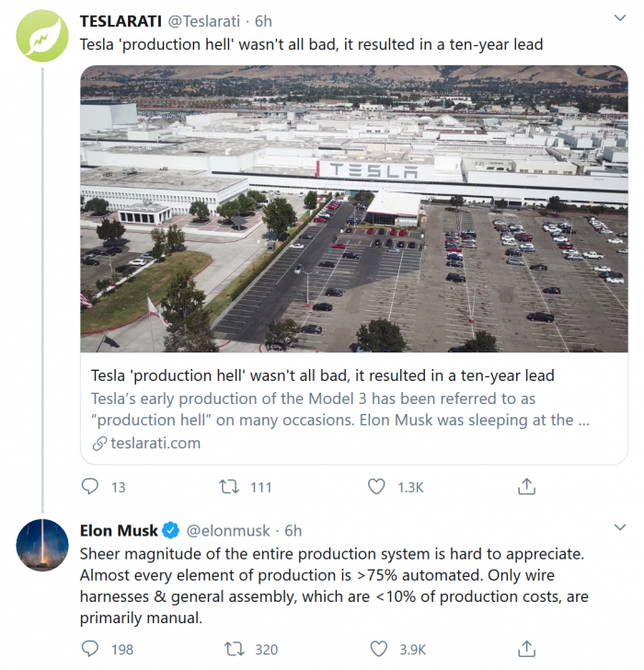644x670 pixels.
Task: Open the Teslarati profile avatar
Action: tap(42, 36)
